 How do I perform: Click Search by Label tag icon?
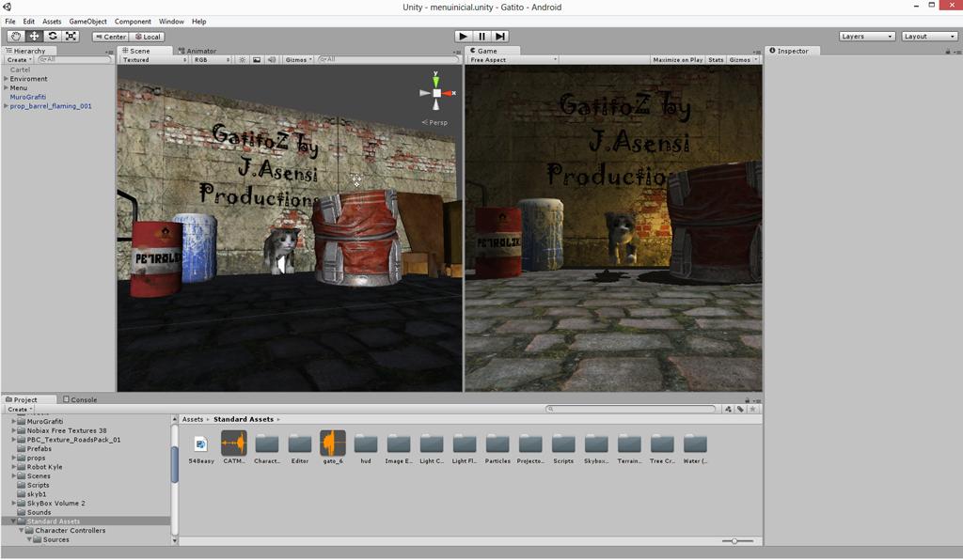(741, 409)
